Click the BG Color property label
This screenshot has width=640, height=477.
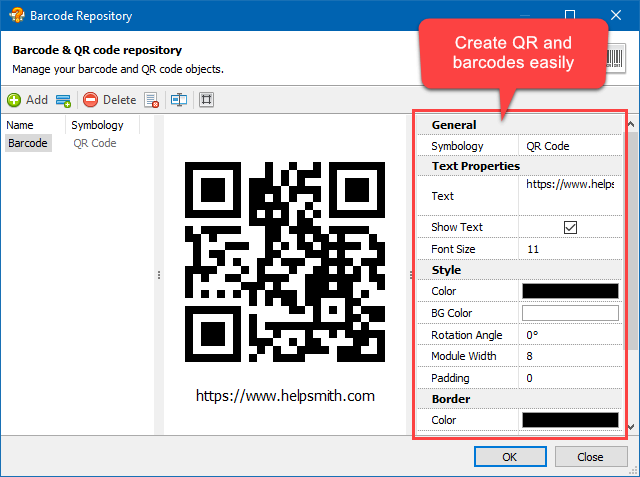[x=451, y=313]
